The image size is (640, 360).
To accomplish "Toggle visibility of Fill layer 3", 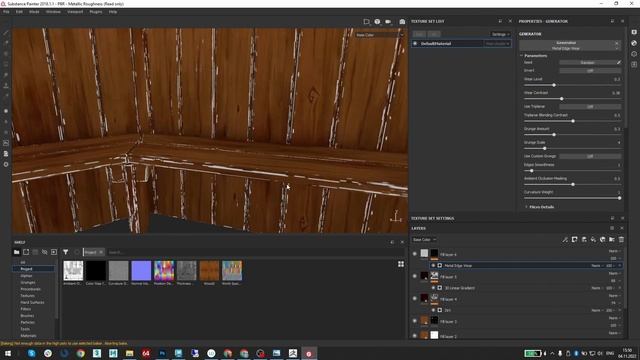I will click(415, 321).
